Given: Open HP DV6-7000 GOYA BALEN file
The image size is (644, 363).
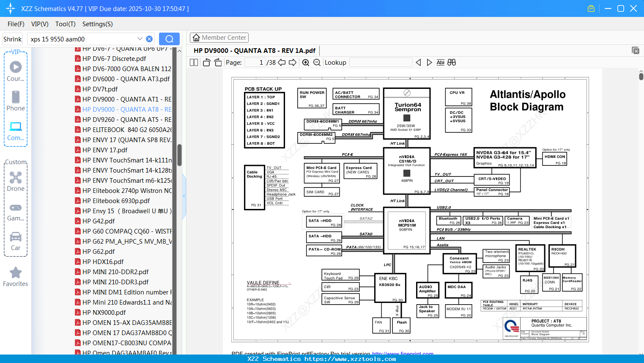Looking at the screenshot, I should coord(123,69).
